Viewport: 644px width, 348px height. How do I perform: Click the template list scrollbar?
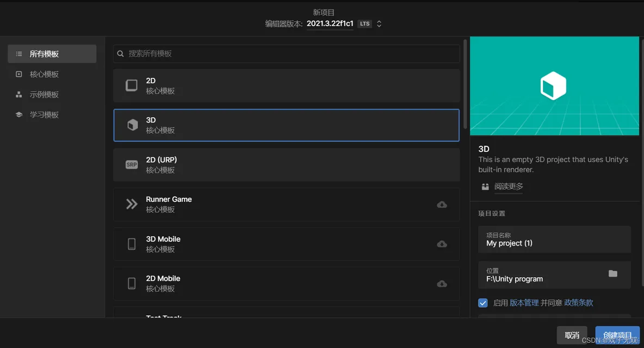(x=465, y=84)
